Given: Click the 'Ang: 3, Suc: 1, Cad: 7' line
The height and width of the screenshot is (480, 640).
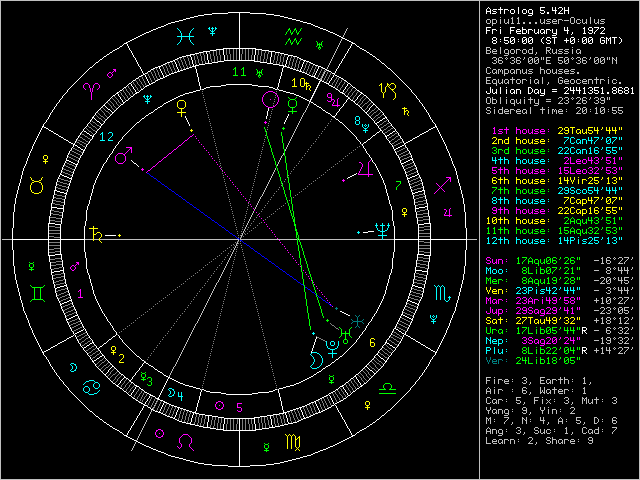Looking at the screenshot, I should coord(551,431).
